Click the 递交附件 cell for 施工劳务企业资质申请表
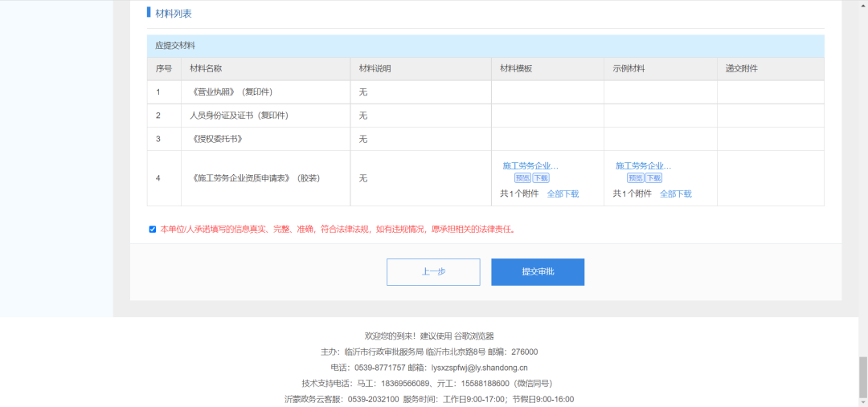 pos(770,178)
